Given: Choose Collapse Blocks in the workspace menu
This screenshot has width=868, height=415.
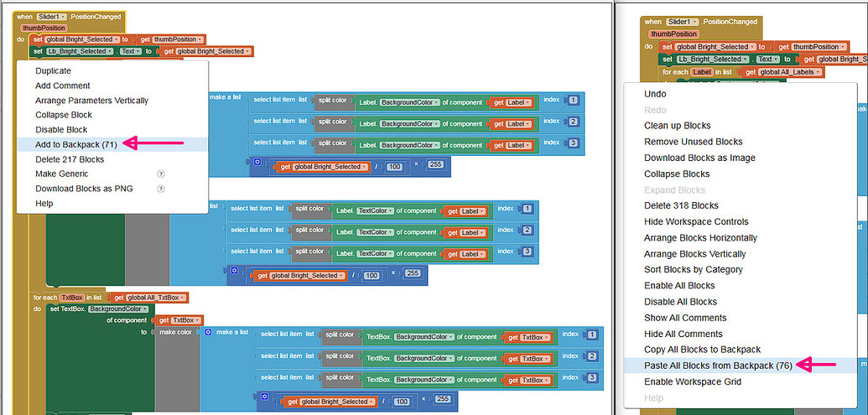Looking at the screenshot, I should point(677,174).
